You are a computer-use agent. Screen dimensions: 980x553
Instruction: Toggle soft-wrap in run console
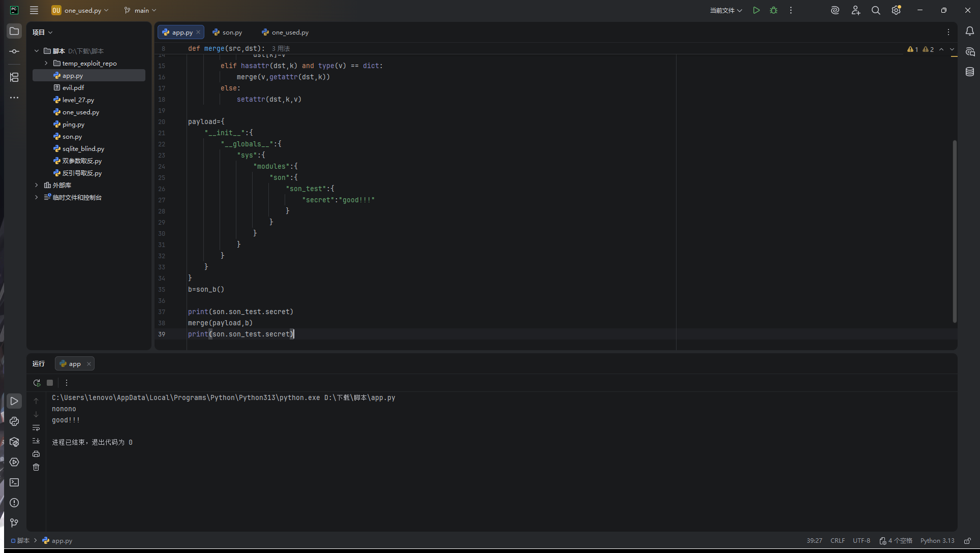click(x=36, y=427)
